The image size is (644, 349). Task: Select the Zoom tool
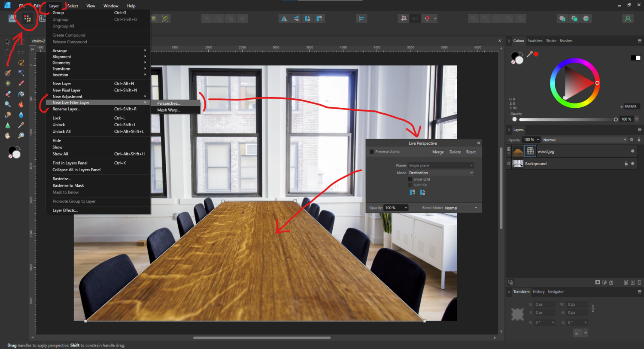click(21, 136)
